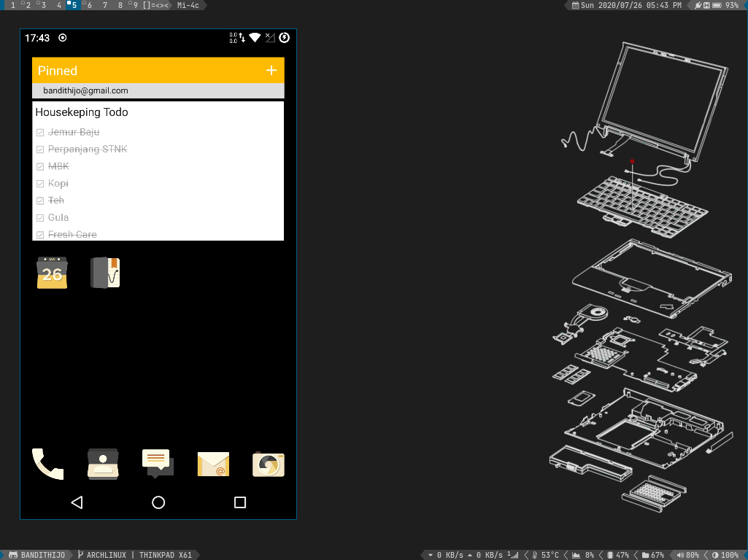The image size is (748, 560).
Task: Tap the Android back navigation triangle
Action: (77, 502)
